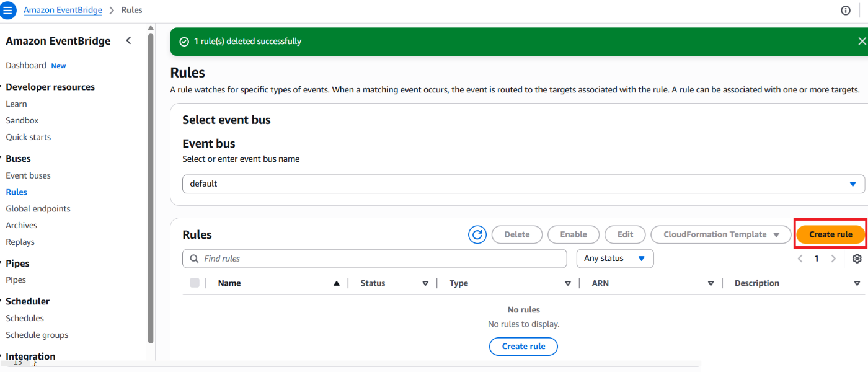The height and width of the screenshot is (390, 868).
Task: Click the Edit button
Action: coord(625,234)
